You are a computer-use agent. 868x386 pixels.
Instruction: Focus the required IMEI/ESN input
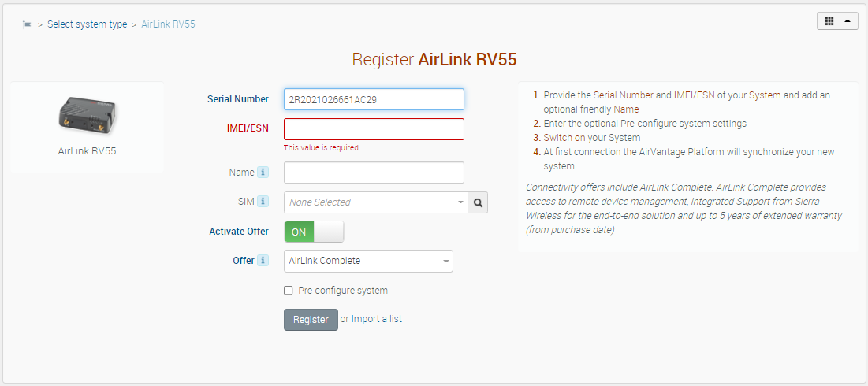click(374, 129)
